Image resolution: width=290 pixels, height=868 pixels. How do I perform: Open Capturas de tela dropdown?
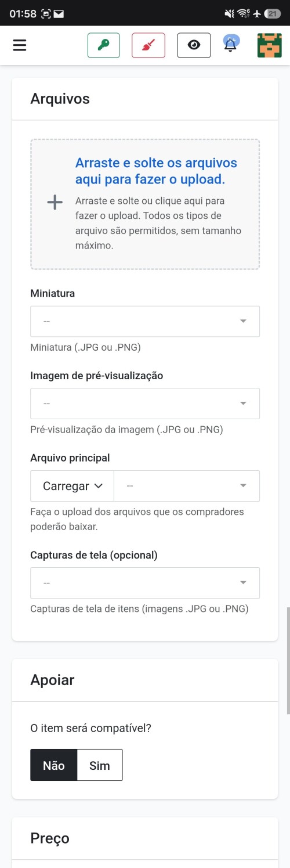145,583
